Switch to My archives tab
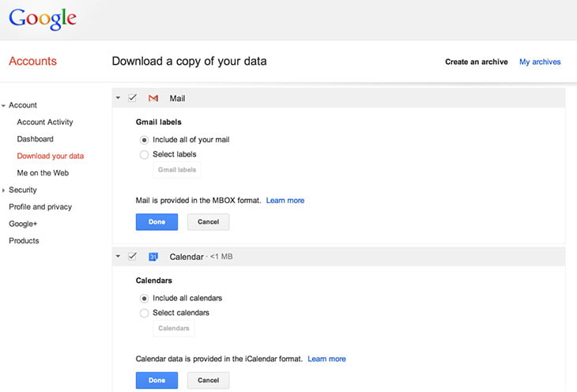 point(540,62)
